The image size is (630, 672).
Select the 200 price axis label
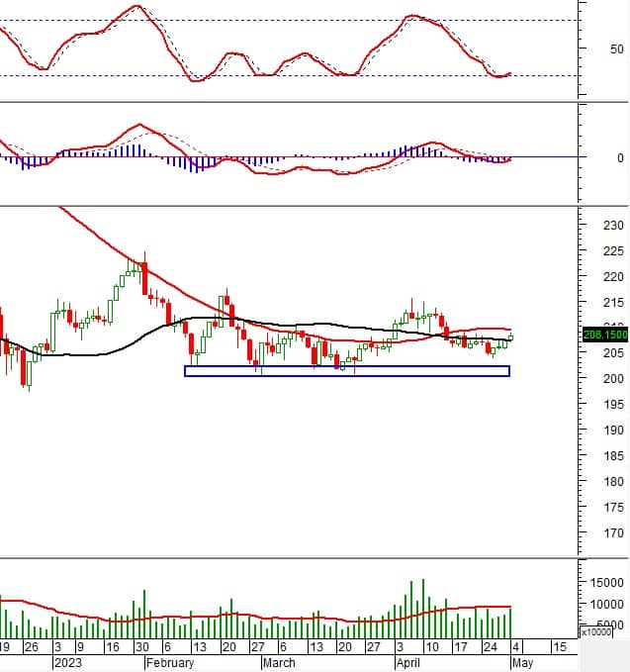click(613, 378)
